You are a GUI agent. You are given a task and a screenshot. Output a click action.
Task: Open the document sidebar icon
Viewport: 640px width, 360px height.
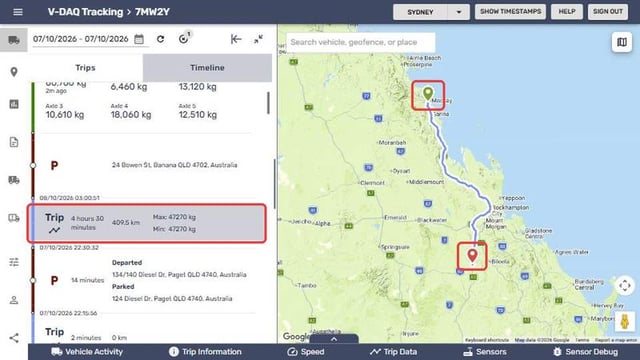click(14, 142)
